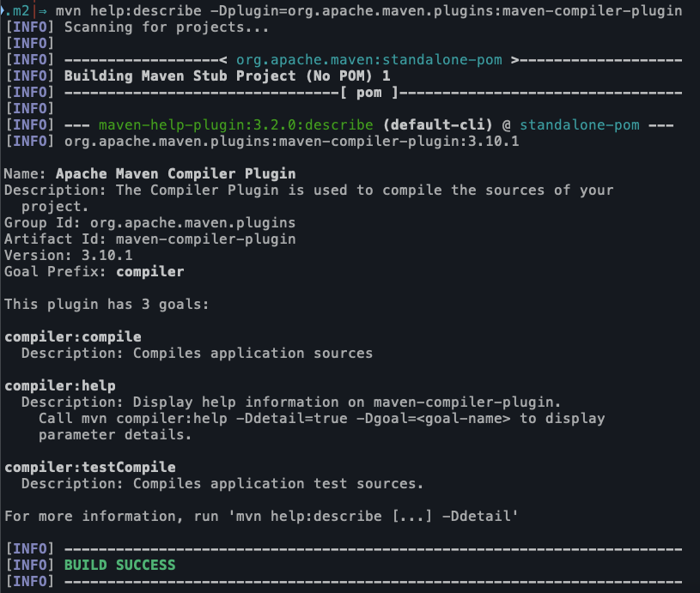
Task: Click the org.apache.maven:standalone-pom header text
Action: coord(368,60)
